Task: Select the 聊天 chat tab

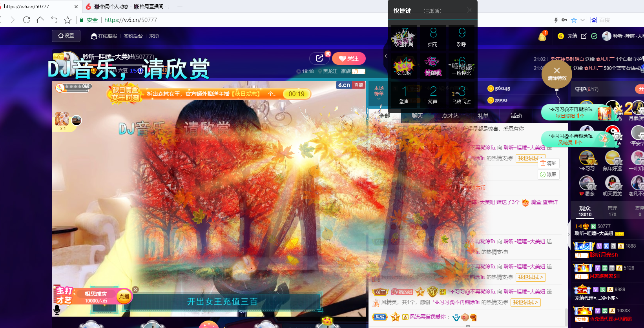Action: (x=418, y=116)
